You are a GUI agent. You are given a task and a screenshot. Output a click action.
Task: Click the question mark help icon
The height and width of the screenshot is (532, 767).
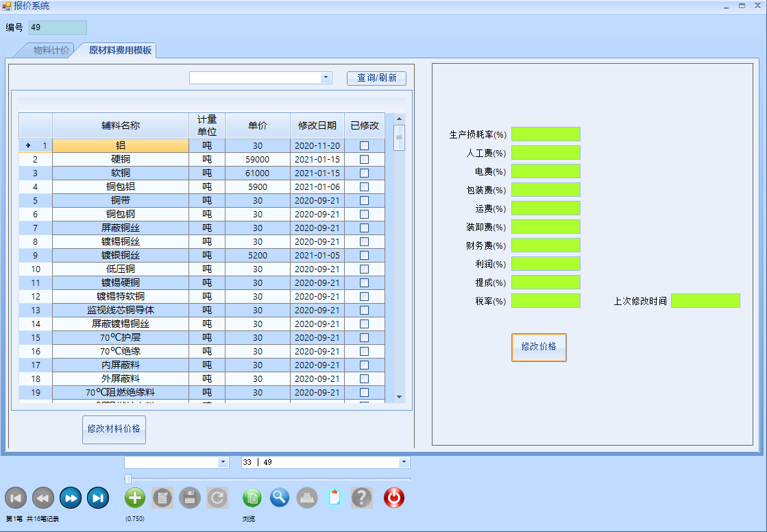pyautogui.click(x=362, y=498)
